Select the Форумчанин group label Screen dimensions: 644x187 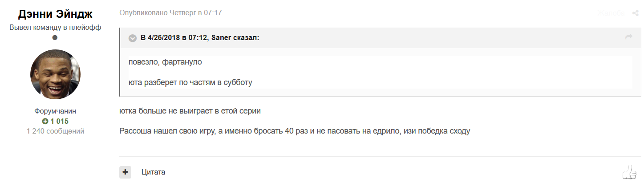[55, 111]
